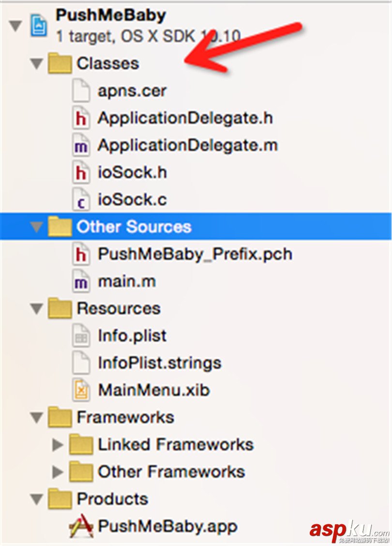Click the PushMeBaby project file icon
Screen dimensions: 392x546
click(39, 25)
